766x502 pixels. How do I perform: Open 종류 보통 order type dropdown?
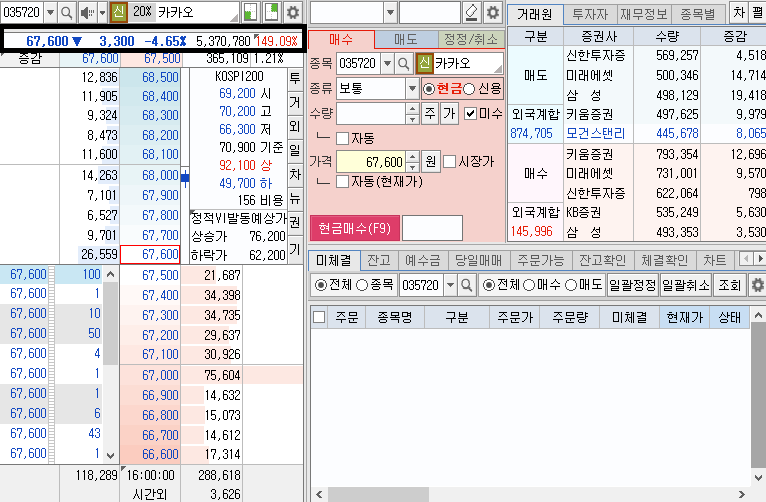click(412, 89)
